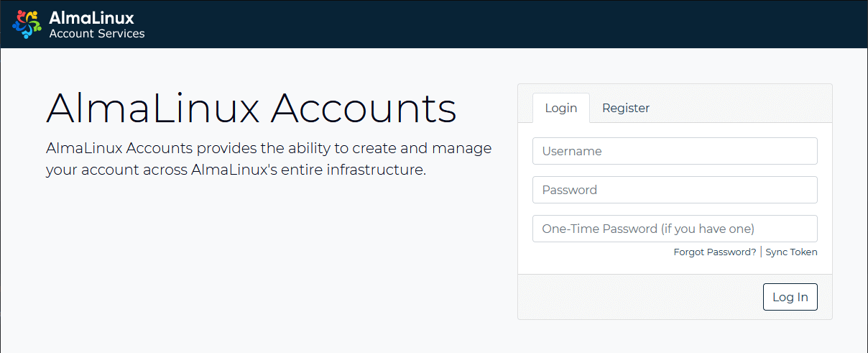
Task: Select the One-Time Password field
Action: [x=674, y=229]
